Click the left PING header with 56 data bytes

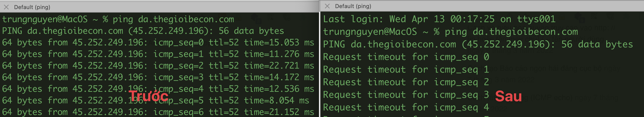pyautogui.click(x=143, y=31)
